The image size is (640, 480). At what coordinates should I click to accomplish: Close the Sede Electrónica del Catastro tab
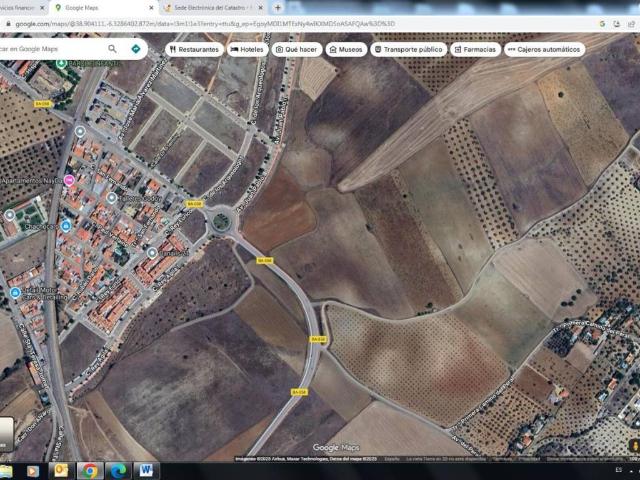pos(261,8)
